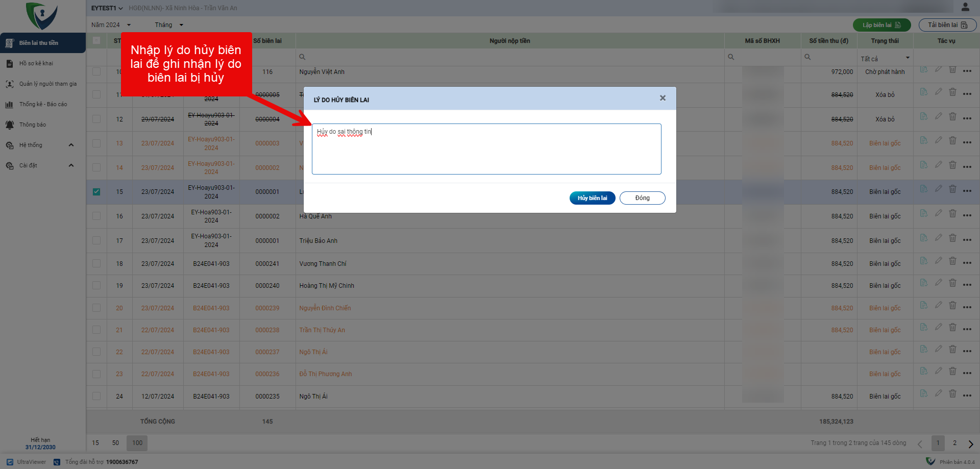980x469 pixels.
Task: Close the Lý do hủy biên lai dialog
Action: 663,98
